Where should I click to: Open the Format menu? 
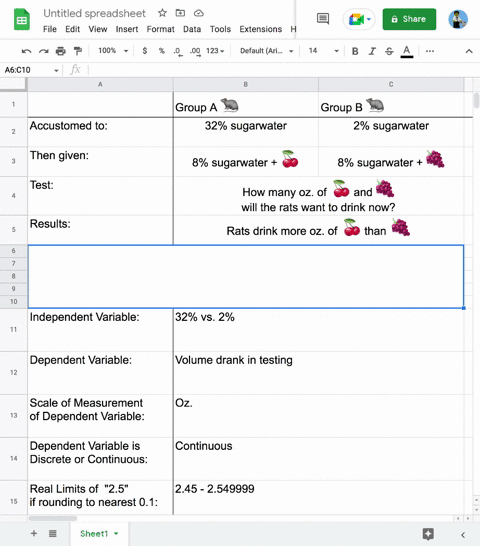click(x=160, y=29)
